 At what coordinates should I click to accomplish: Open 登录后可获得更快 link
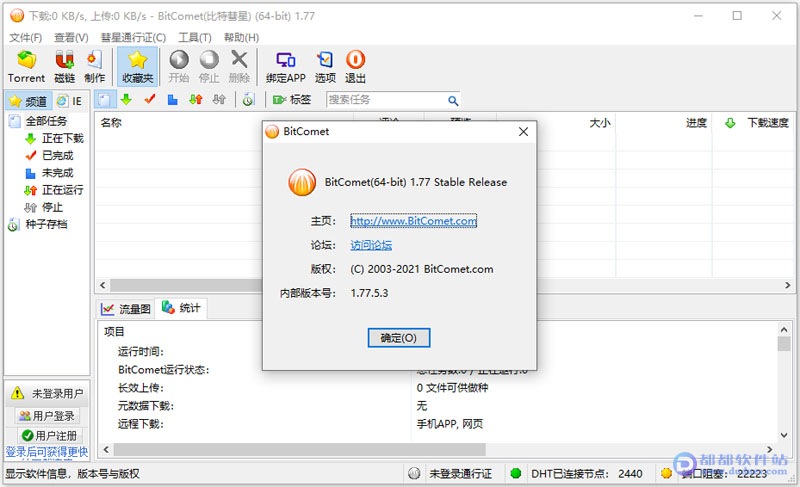47,452
